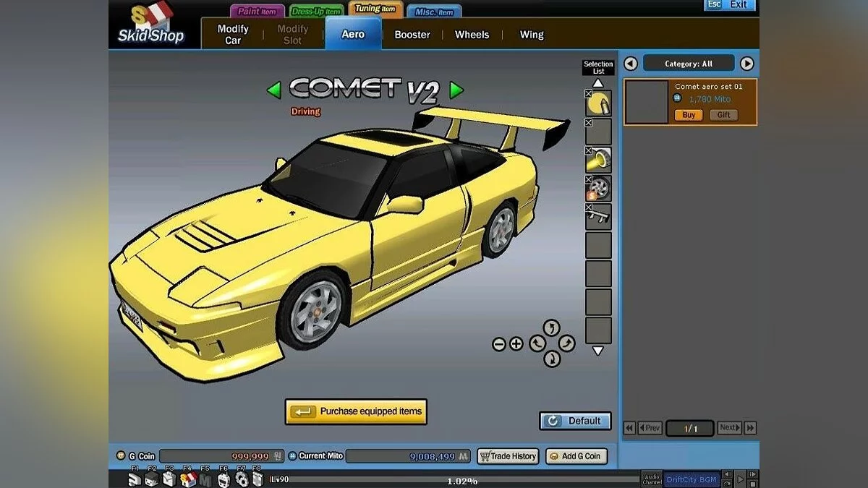This screenshot has height=488, width=868.
Task: Skip to next BGM track
Action: tap(753, 474)
